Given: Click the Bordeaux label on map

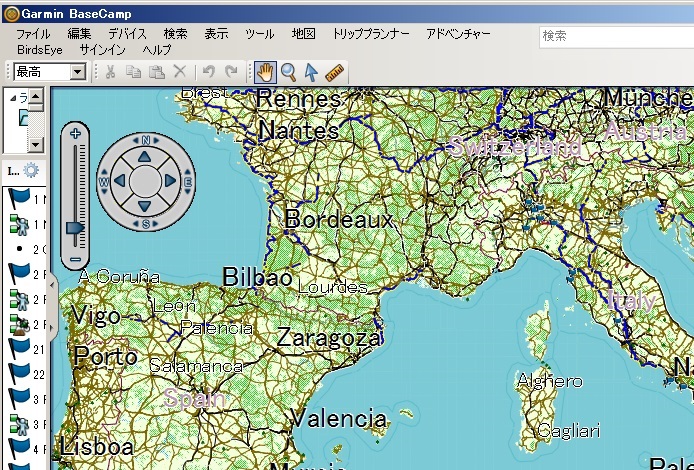Looking at the screenshot, I should click(x=339, y=219).
